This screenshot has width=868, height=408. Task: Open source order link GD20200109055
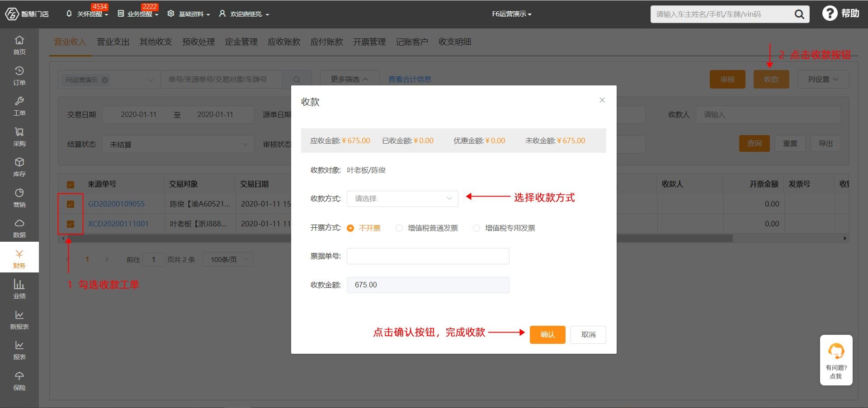(116, 204)
